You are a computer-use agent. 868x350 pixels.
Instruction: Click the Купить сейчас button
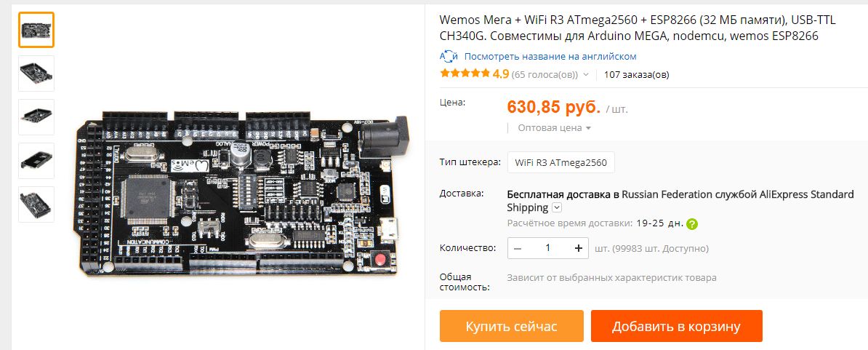pyautogui.click(x=512, y=326)
